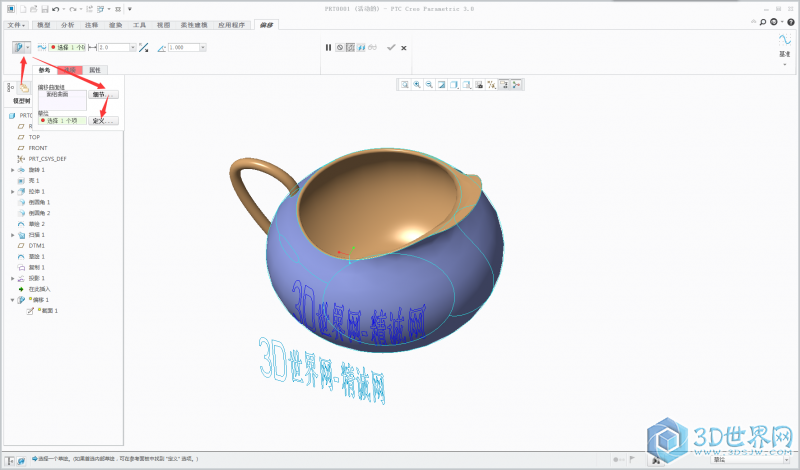Open the draft angle dropdown arrow

203,47
